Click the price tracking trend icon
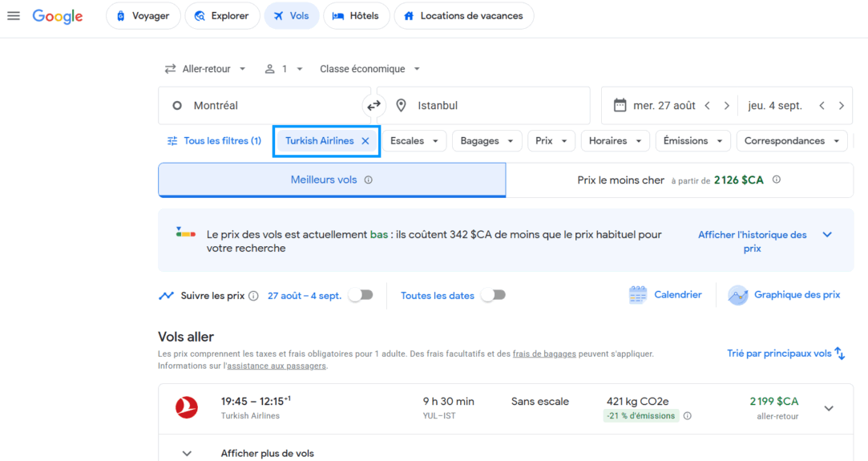The image size is (868, 461). click(166, 296)
